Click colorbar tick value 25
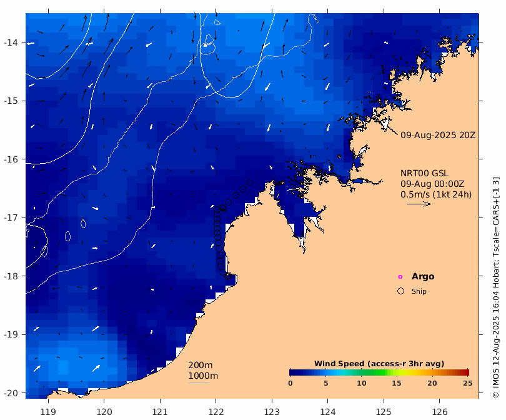506x420 pixels. 467,383
